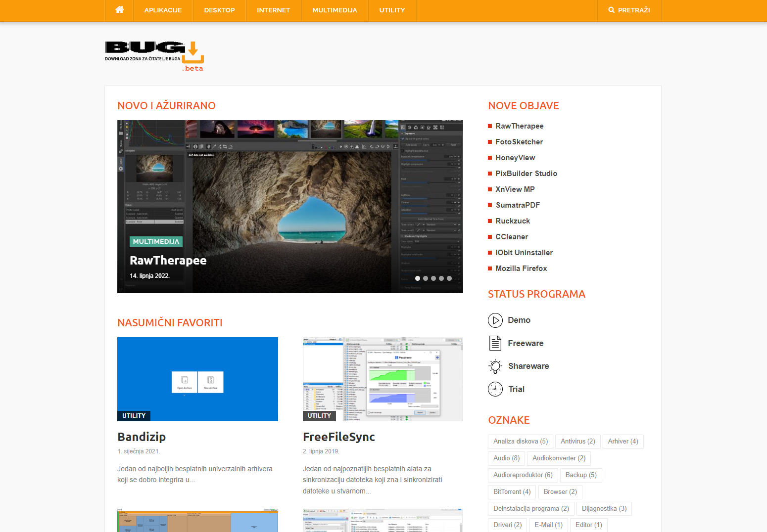Select the third slider dot
The height and width of the screenshot is (532, 767).
[x=433, y=278]
